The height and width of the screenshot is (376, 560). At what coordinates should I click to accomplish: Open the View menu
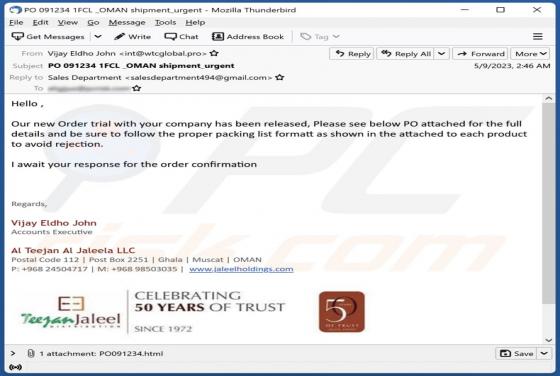pyautogui.click(x=68, y=22)
